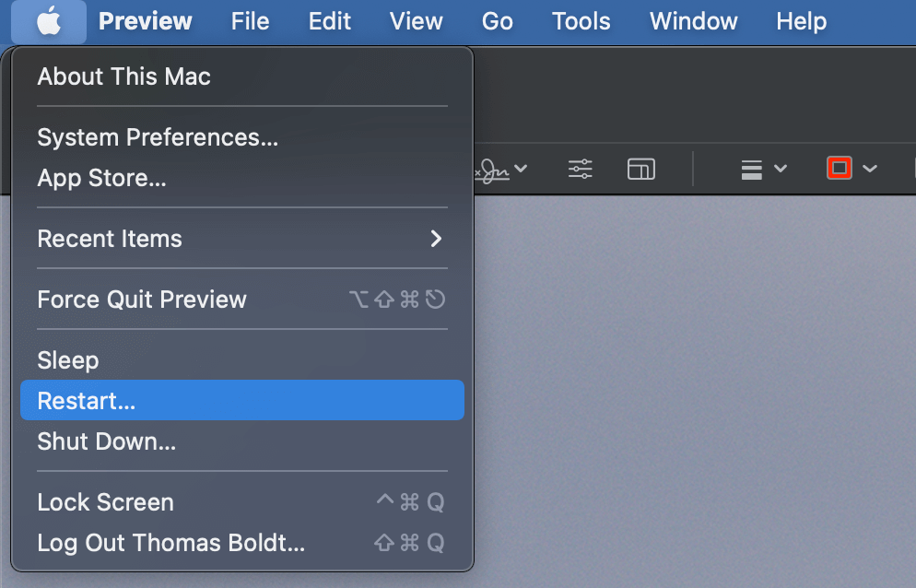
Task: Open the Edit menu
Action: [x=330, y=21]
